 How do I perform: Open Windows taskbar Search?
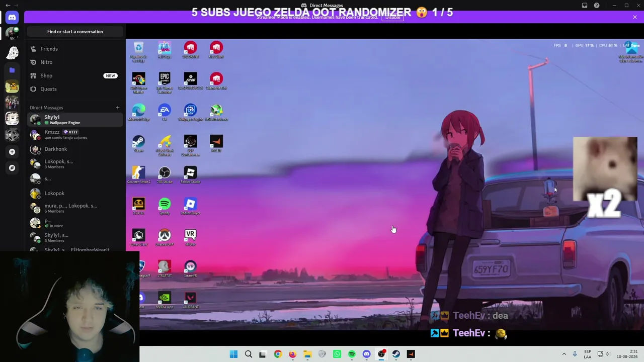[x=248, y=354]
